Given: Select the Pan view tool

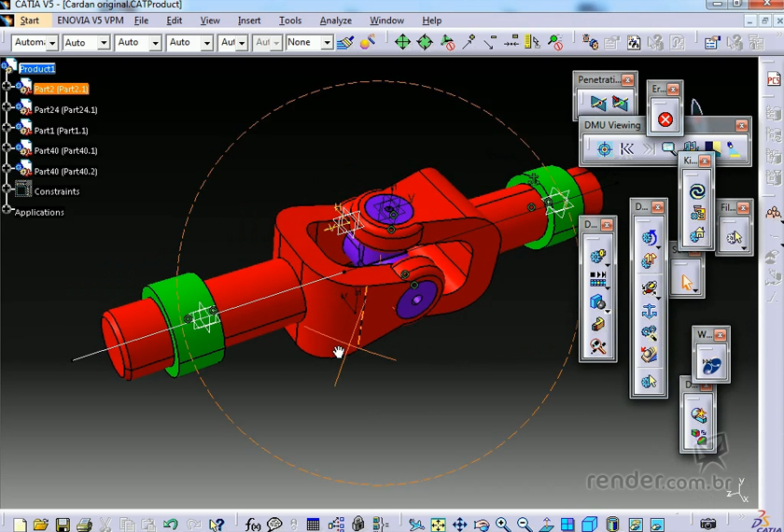Looking at the screenshot, I should click(x=459, y=525).
